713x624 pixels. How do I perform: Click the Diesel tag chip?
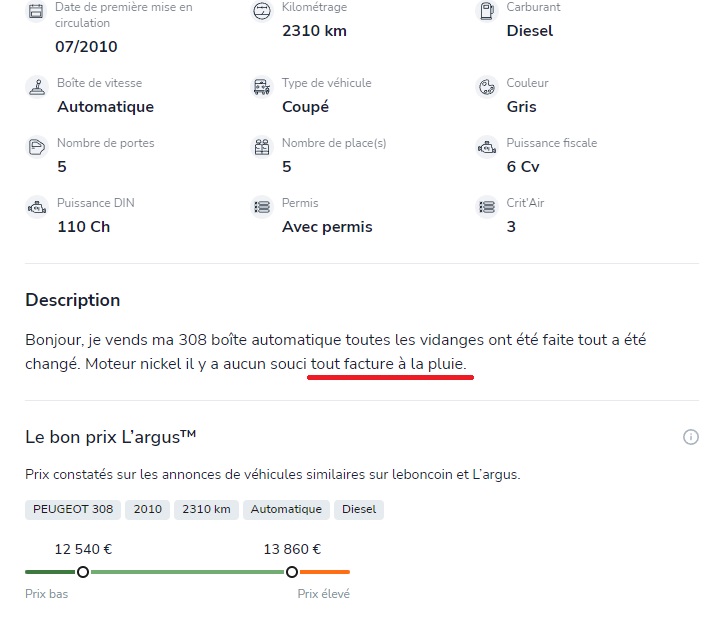359,509
